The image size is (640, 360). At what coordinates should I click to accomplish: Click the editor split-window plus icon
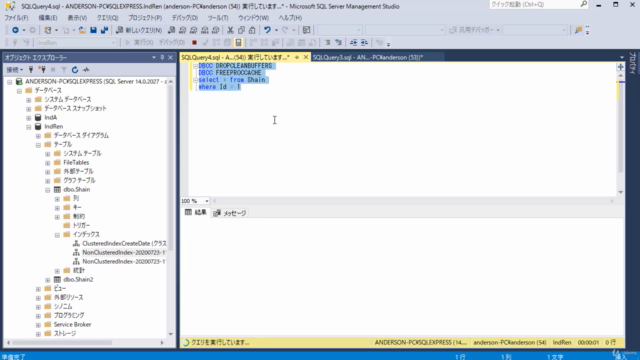620,67
